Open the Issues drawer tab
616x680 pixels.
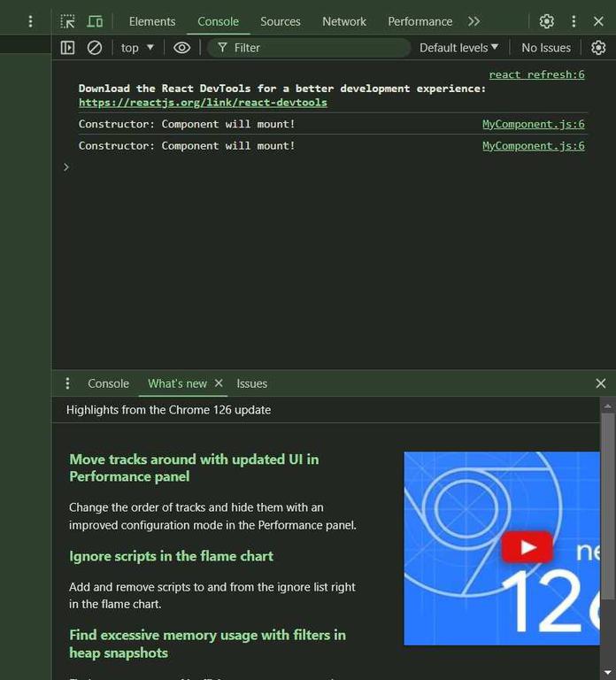pyautogui.click(x=252, y=383)
